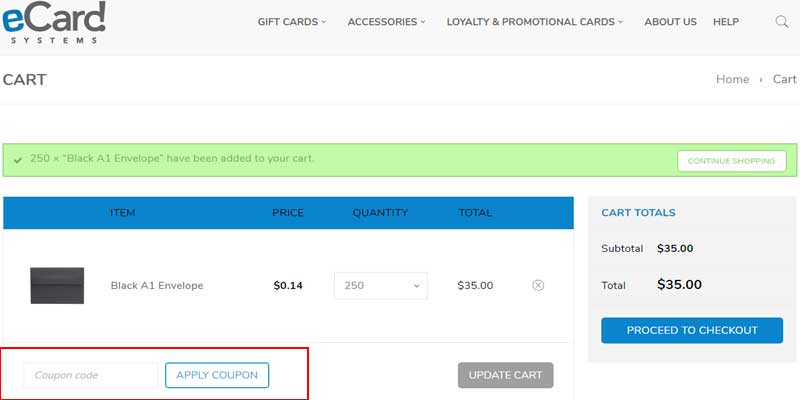800x400 pixels.
Task: Click the green success checkmark icon
Action: click(x=18, y=160)
